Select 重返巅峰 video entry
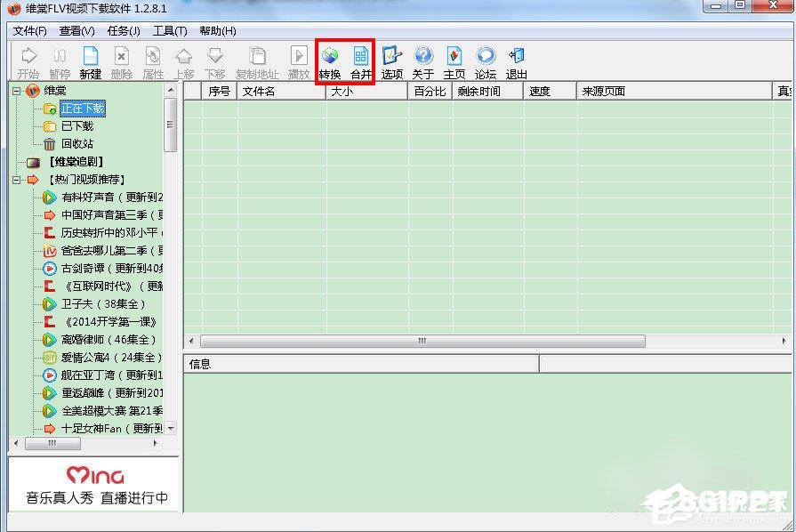The height and width of the screenshot is (532, 796). [112, 393]
